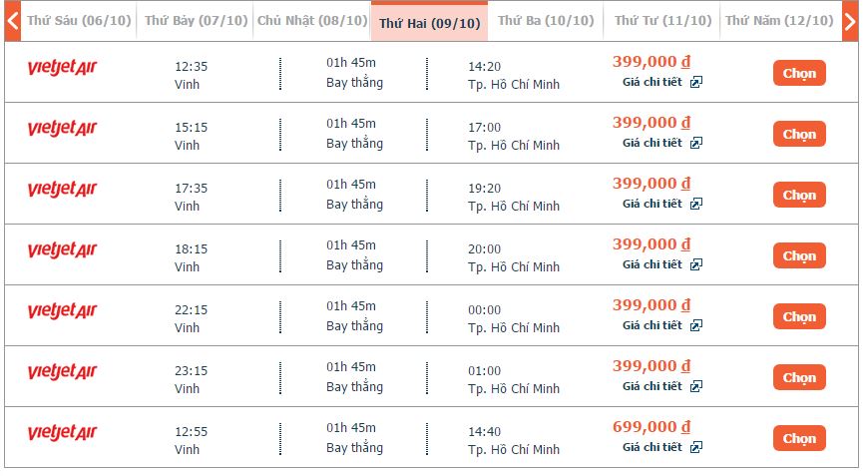The height and width of the screenshot is (476, 868).
Task: Open price detail icon for 18:15 flight
Action: coord(696,265)
